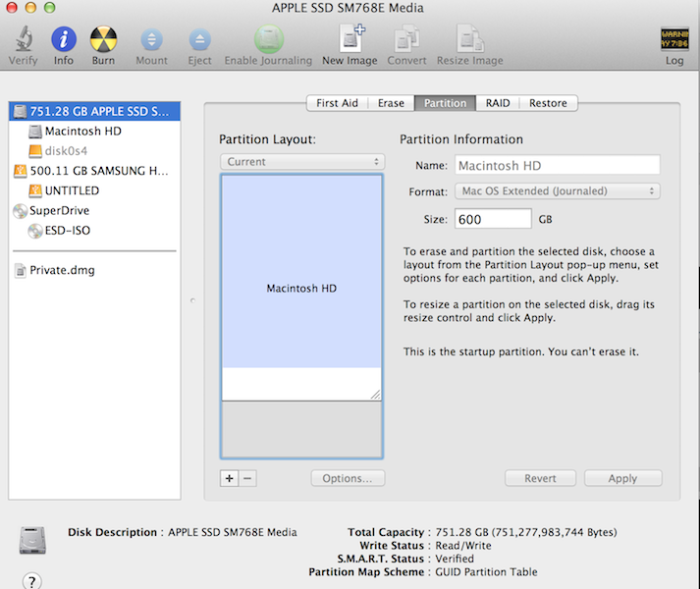The height and width of the screenshot is (589, 700).
Task: Click the Convert toolbar icon
Action: (406, 38)
